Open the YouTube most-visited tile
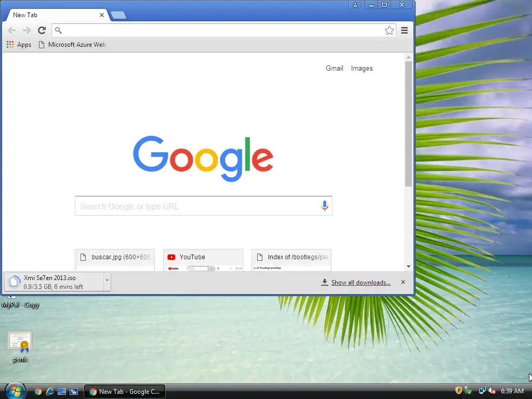532x399 pixels. point(203,260)
